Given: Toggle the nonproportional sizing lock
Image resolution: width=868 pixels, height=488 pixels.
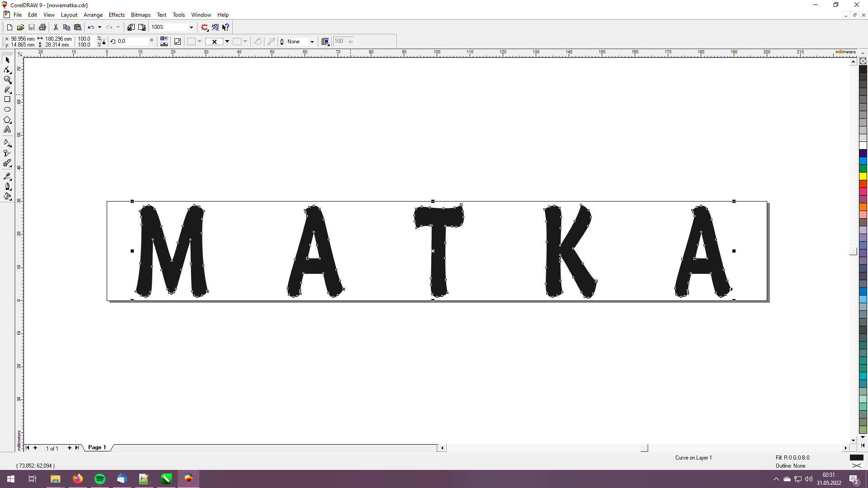Looking at the screenshot, I should 104,42.
